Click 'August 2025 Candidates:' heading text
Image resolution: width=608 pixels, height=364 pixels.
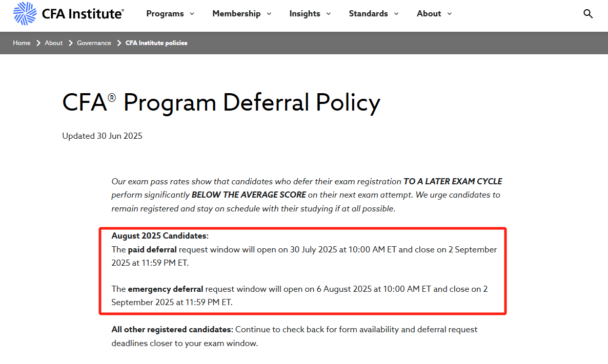tap(160, 236)
